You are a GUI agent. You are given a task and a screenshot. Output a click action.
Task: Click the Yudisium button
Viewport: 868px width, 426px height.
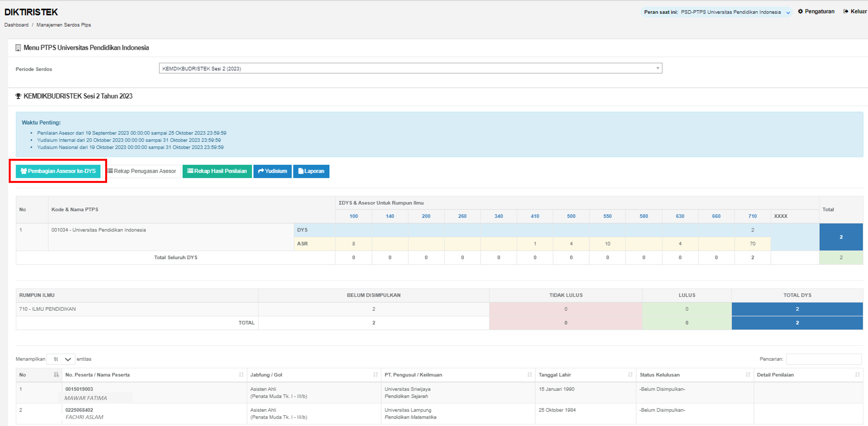(x=272, y=171)
